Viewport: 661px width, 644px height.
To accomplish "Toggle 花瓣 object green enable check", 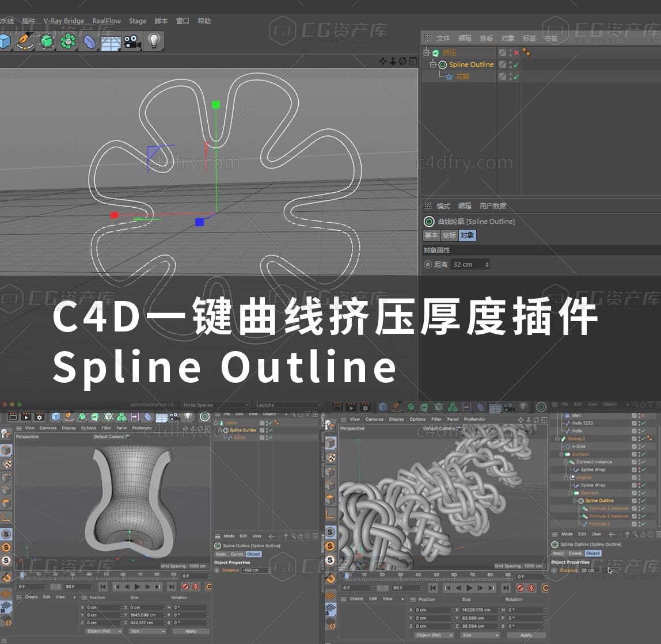I will tap(516, 77).
